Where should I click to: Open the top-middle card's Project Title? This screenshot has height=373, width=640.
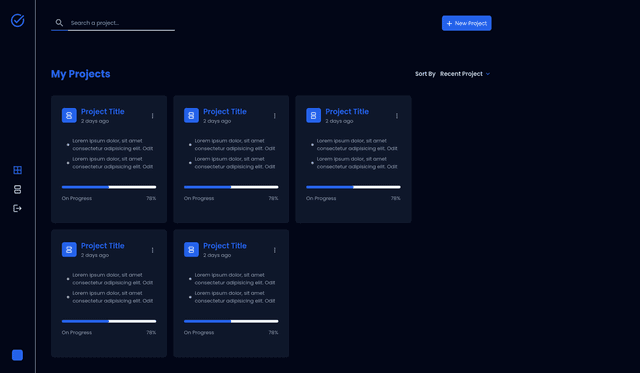[x=225, y=112]
